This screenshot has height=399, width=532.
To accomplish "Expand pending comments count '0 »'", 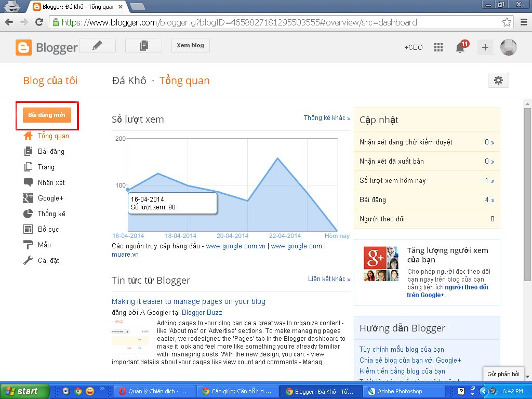I will (489, 142).
